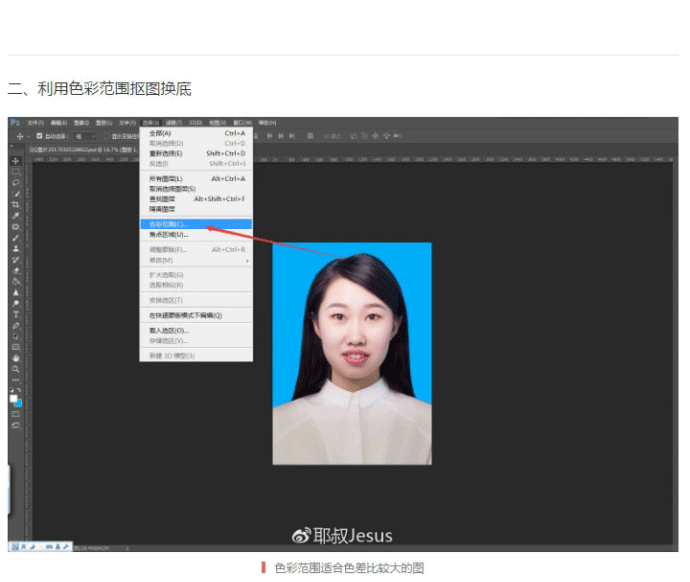Choose Deselect Layers (S) menu item
Image resolution: width=690 pixels, height=582 pixels.
(196, 189)
